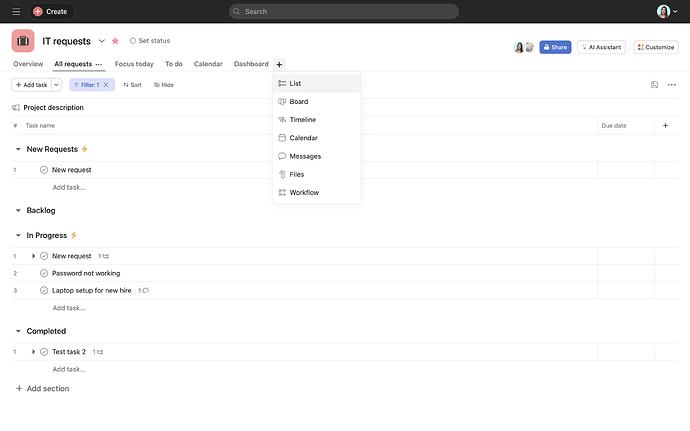Click the IT requests briefcase project icon
The width and height of the screenshot is (690, 431).
click(23, 41)
